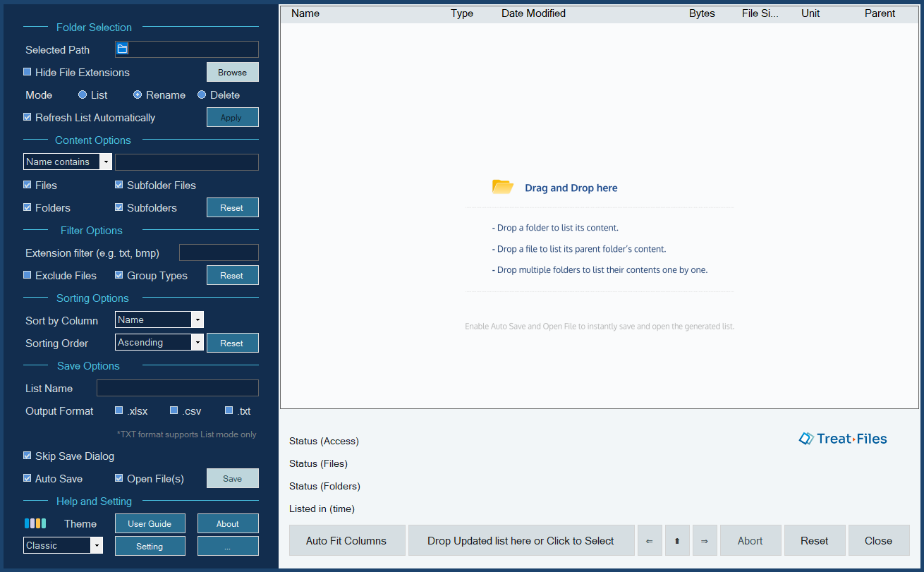Check the .csv output format

174,410
